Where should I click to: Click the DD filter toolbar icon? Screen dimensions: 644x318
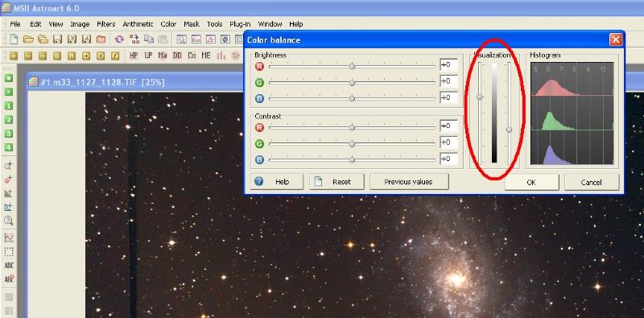click(x=177, y=56)
